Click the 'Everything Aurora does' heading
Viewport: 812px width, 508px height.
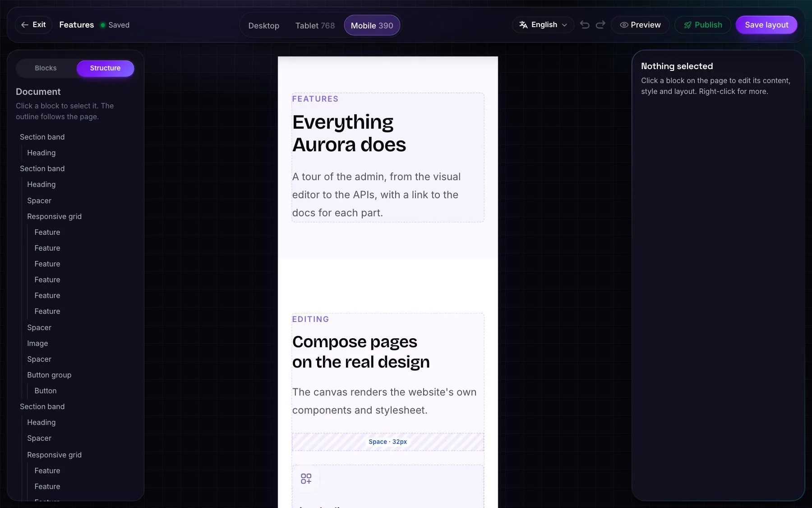click(x=349, y=133)
